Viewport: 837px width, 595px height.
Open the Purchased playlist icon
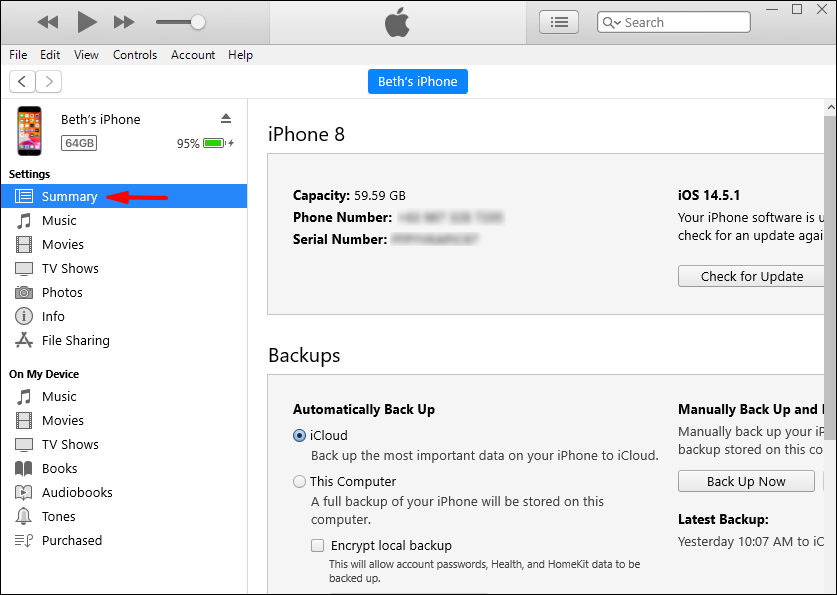tap(23, 541)
